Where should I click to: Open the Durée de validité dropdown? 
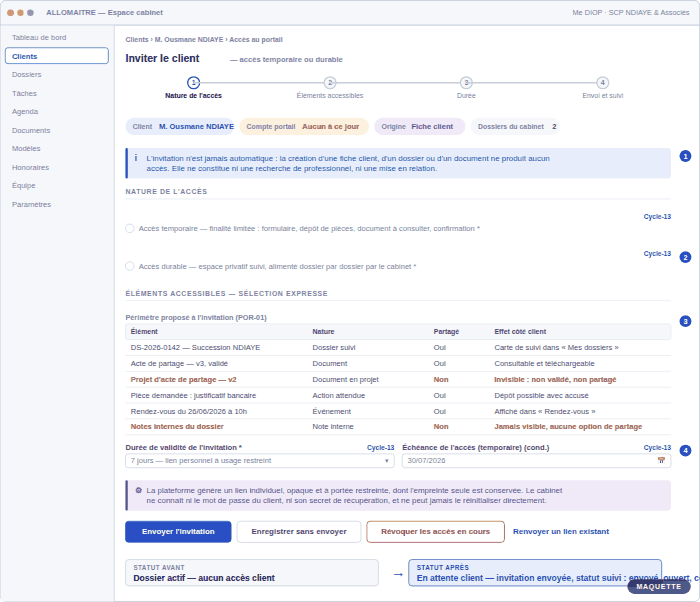tap(260, 461)
